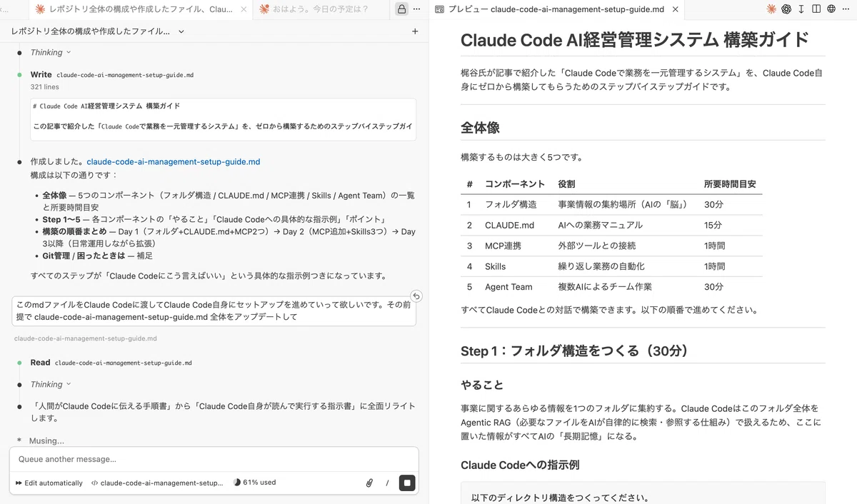Stop generation with the square button
The image size is (857, 504).
[407, 483]
